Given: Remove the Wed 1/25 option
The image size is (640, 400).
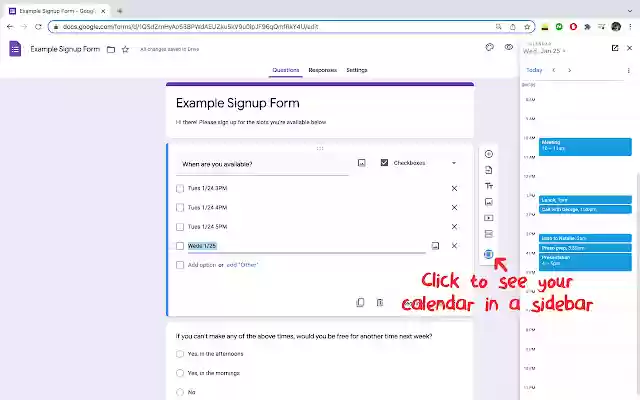Looking at the screenshot, I should (x=454, y=246).
